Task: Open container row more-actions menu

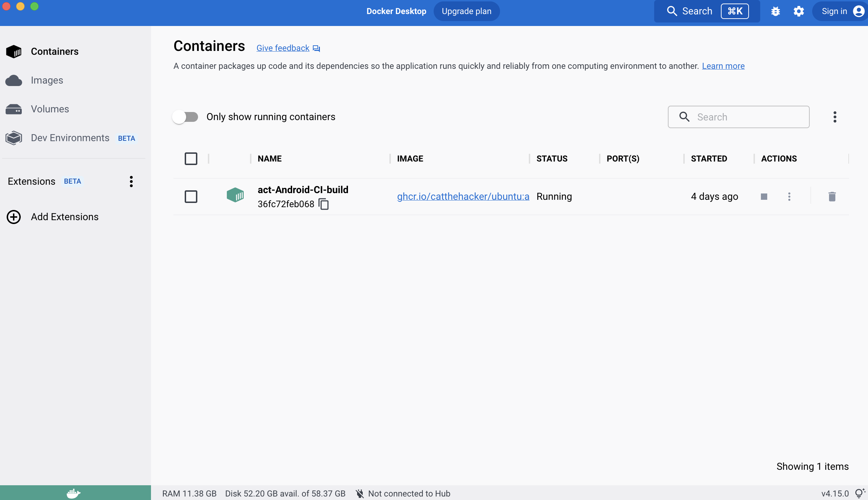Action: click(x=789, y=197)
